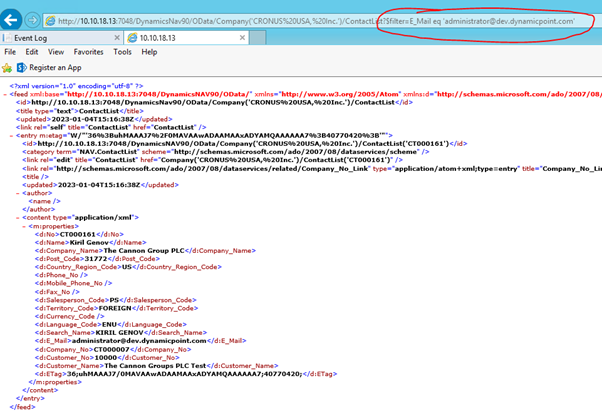Click the Internet Explorer icon in address bar
The width and height of the screenshot is (602, 413).
(50, 21)
